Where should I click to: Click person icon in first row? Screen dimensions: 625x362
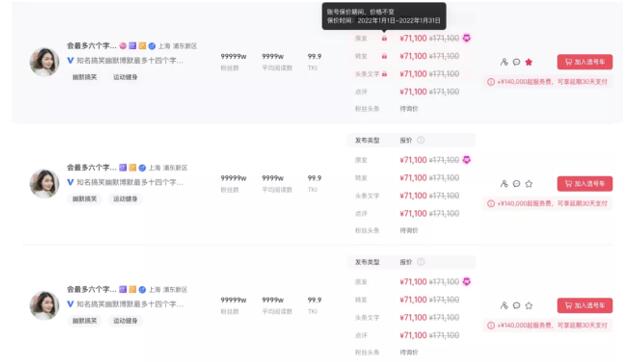(504, 62)
